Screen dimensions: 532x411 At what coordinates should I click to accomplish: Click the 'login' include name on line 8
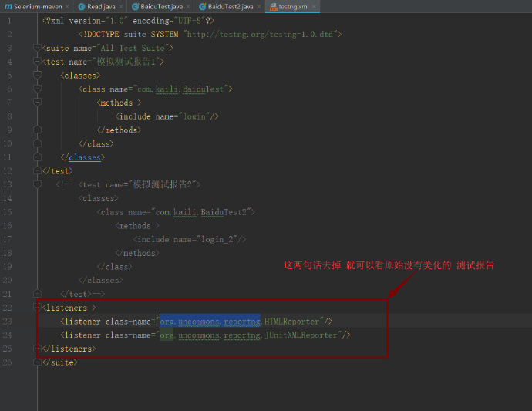194,116
